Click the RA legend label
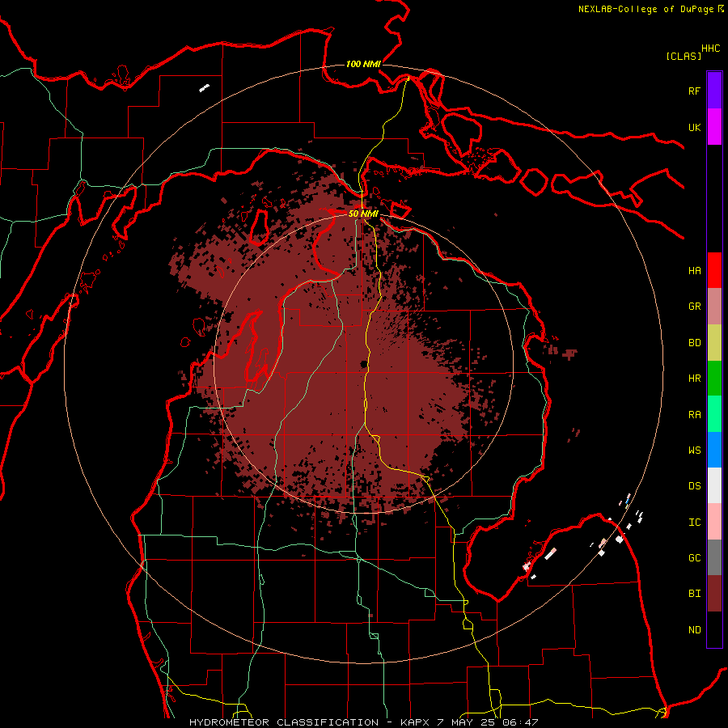 click(x=694, y=415)
